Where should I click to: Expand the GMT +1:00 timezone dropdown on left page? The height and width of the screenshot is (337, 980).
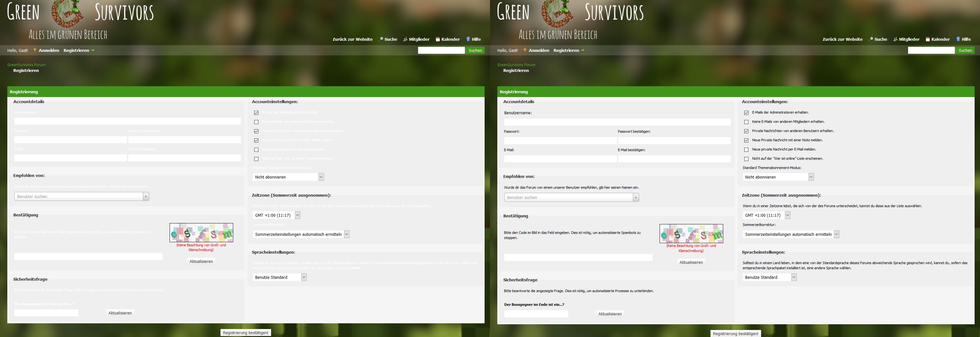tap(276, 215)
